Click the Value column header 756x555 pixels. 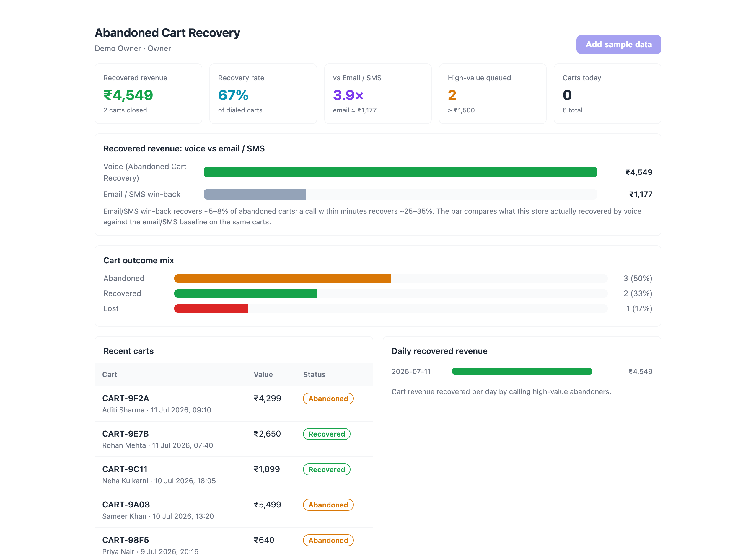[x=263, y=374]
